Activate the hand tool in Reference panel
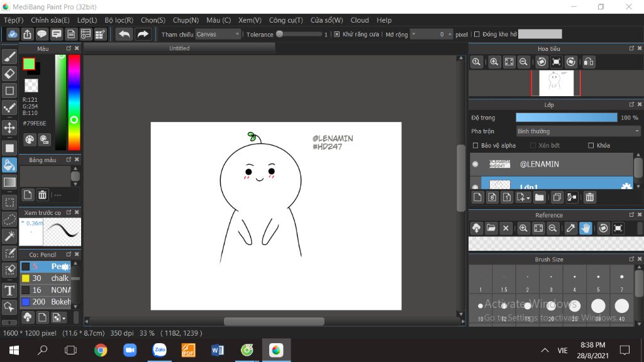 click(x=586, y=228)
